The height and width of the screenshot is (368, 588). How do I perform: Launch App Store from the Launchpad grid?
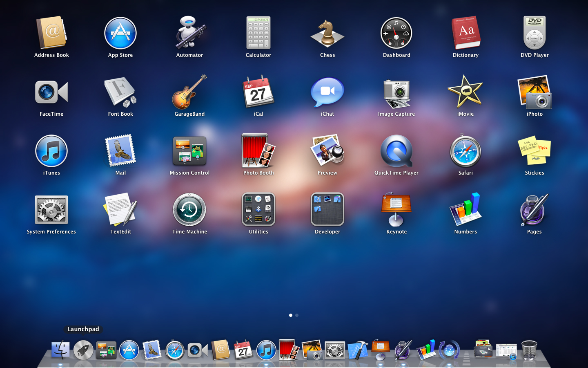click(x=120, y=33)
